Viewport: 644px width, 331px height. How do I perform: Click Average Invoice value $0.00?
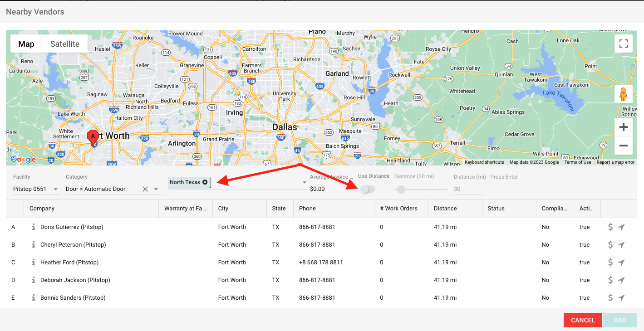(x=317, y=189)
